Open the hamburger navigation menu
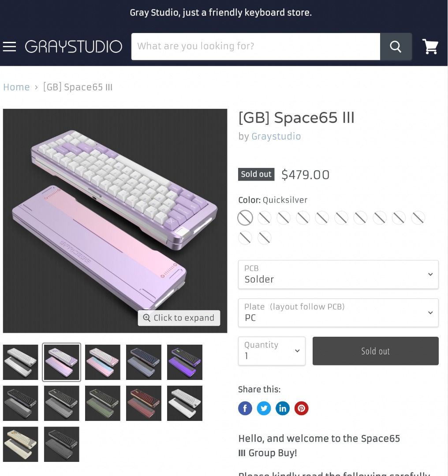This screenshot has height=476, width=448. tap(9, 46)
